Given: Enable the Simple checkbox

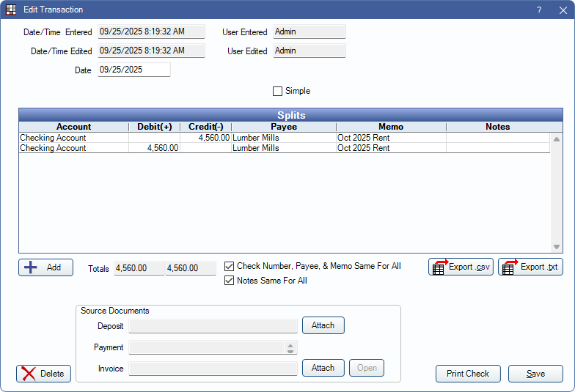Looking at the screenshot, I should [x=277, y=92].
